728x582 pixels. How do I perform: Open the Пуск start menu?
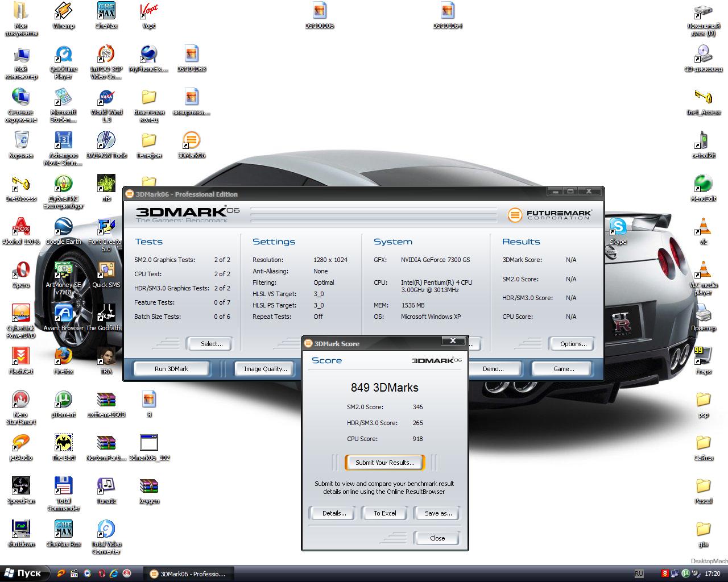[x=25, y=573]
